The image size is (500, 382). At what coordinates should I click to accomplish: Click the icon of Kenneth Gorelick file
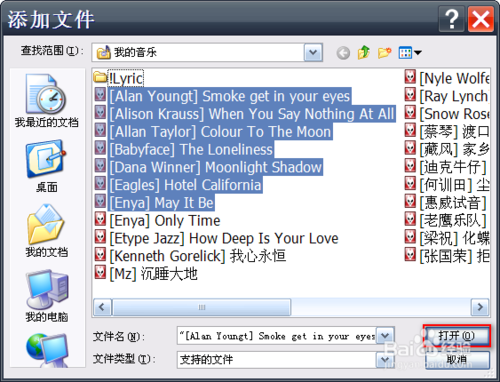(x=100, y=255)
